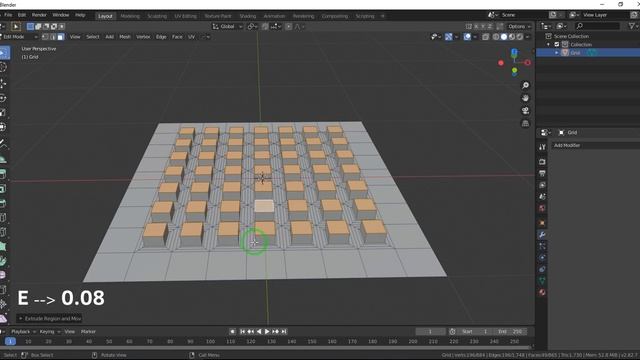Open the Playback dropdown in timeline
640x360 pixels.
(x=23, y=331)
